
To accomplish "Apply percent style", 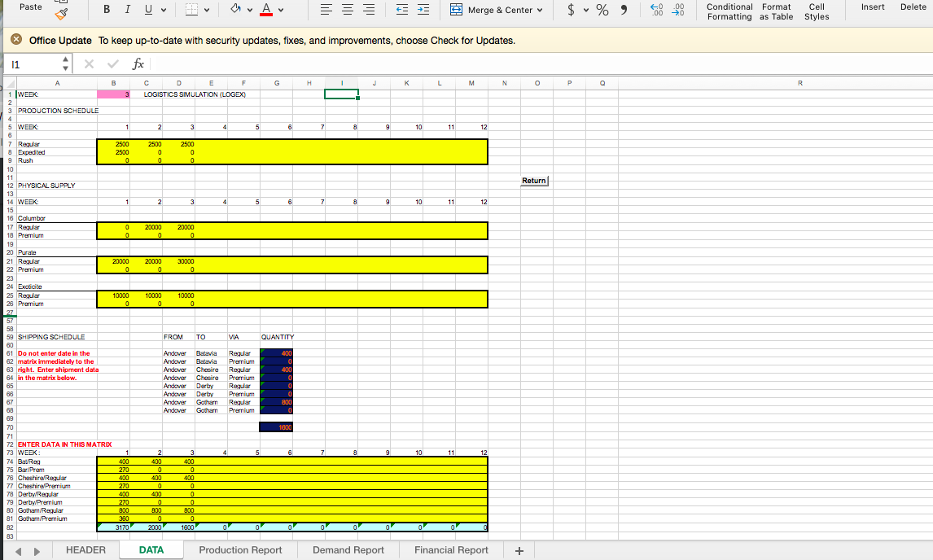I will coord(602,10).
